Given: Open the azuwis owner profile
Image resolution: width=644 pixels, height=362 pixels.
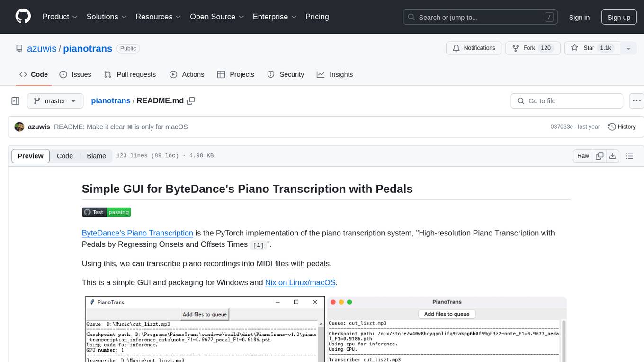Looking at the screenshot, I should [42, 48].
